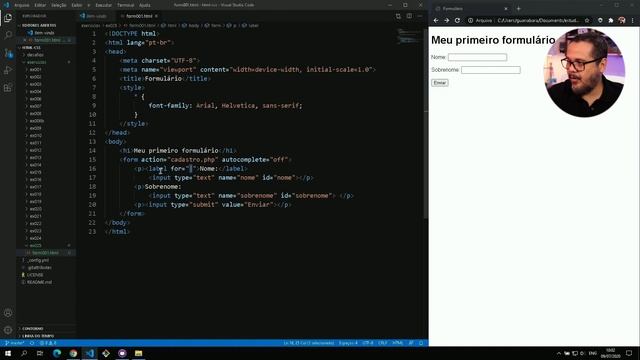Click the Espaços indentation in status bar
640x360 pixels.
pyautogui.click(x=348, y=343)
